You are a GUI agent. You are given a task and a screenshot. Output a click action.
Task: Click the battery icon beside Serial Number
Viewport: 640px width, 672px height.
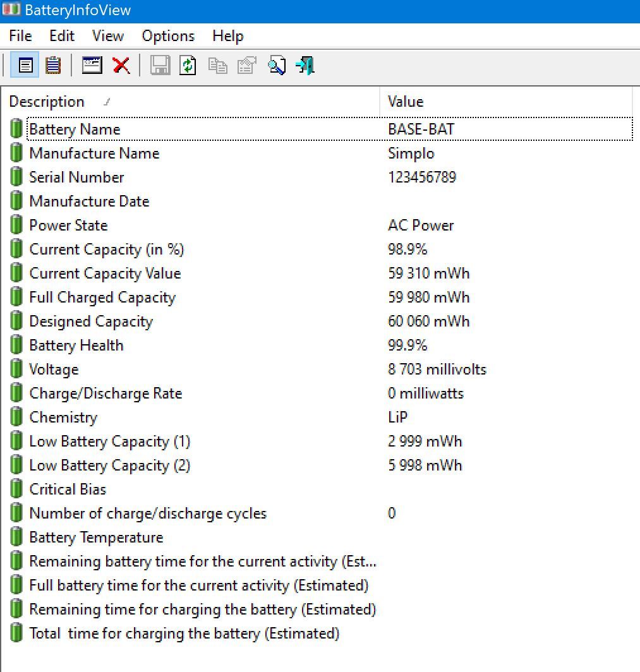point(16,177)
